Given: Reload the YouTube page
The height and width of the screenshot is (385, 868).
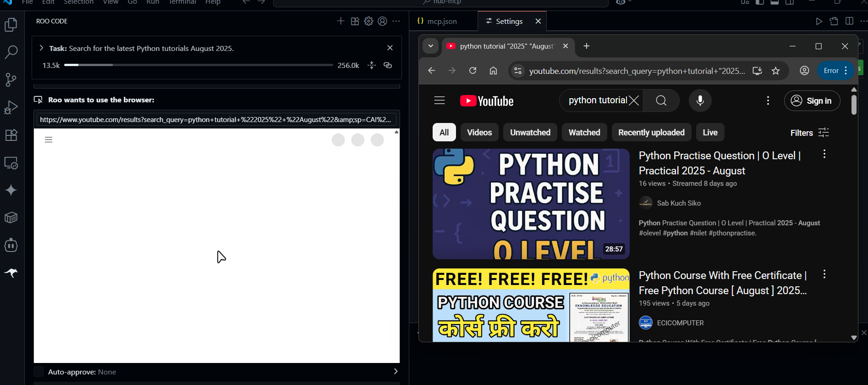Looking at the screenshot, I should [472, 71].
